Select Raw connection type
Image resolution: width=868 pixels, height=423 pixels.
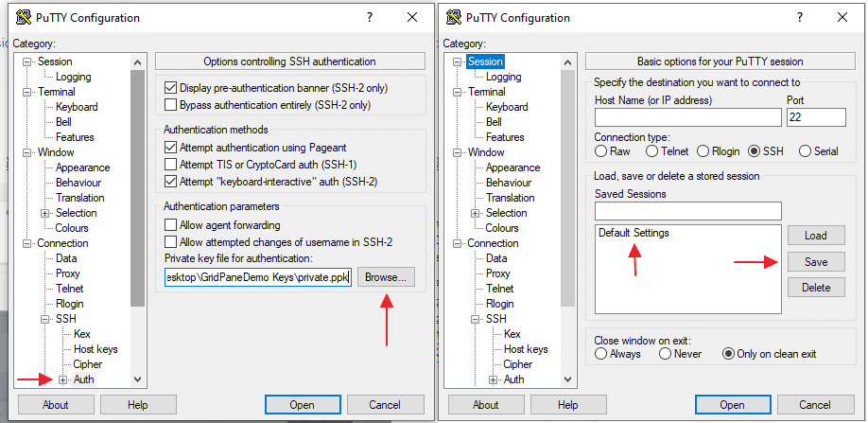pyautogui.click(x=600, y=151)
